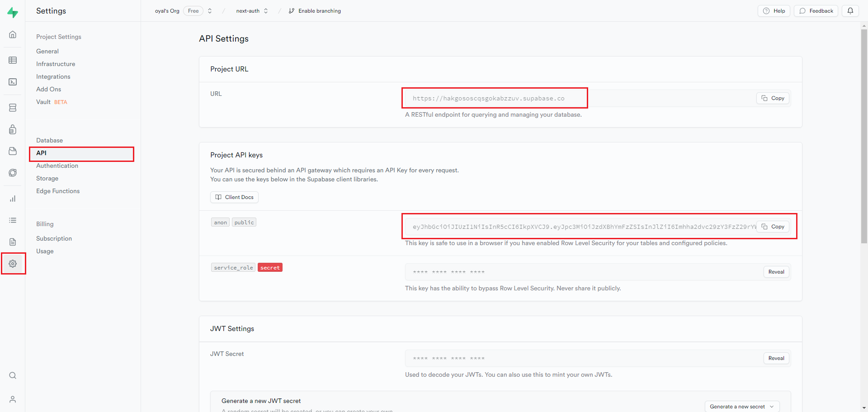Click the Reports bar chart icon

point(13,199)
